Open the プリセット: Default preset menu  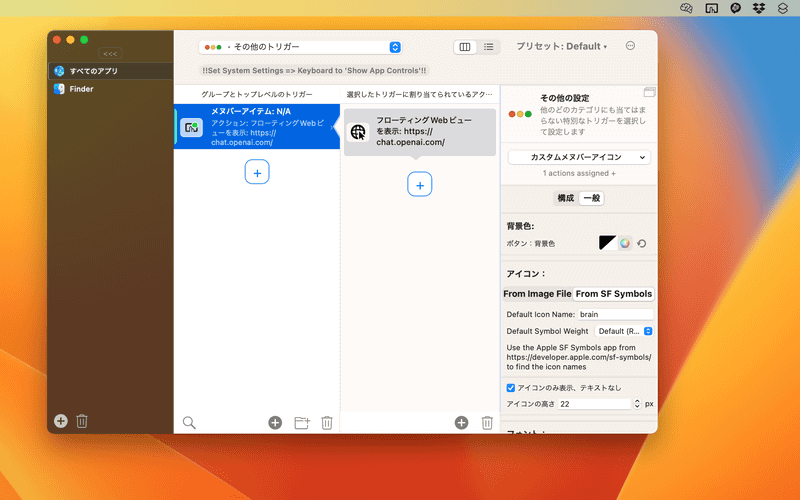(x=562, y=46)
